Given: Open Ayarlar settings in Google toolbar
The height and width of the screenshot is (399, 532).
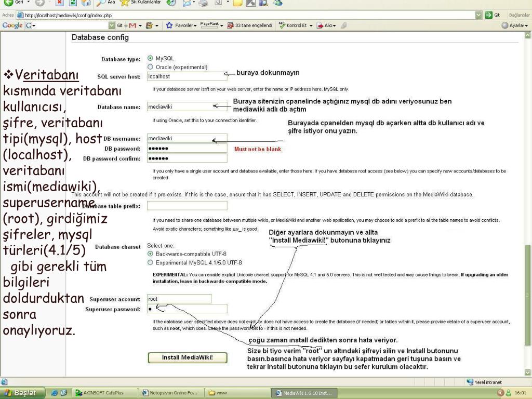Looking at the screenshot, I should tap(515, 25).
